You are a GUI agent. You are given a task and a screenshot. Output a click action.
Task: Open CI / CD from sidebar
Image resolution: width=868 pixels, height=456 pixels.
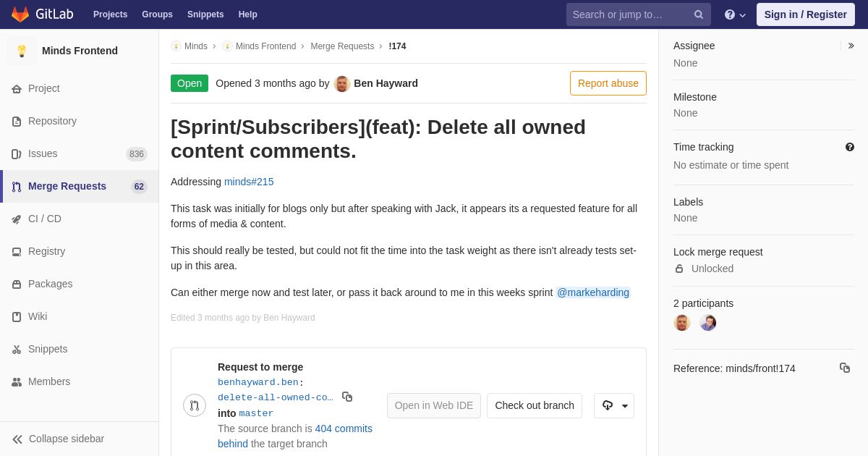tap(44, 219)
